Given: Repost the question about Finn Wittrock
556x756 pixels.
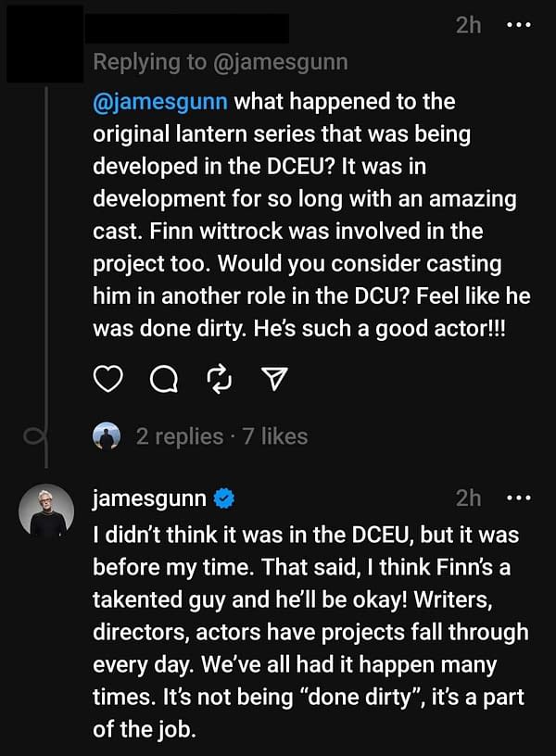Looking at the screenshot, I should pos(220,378).
